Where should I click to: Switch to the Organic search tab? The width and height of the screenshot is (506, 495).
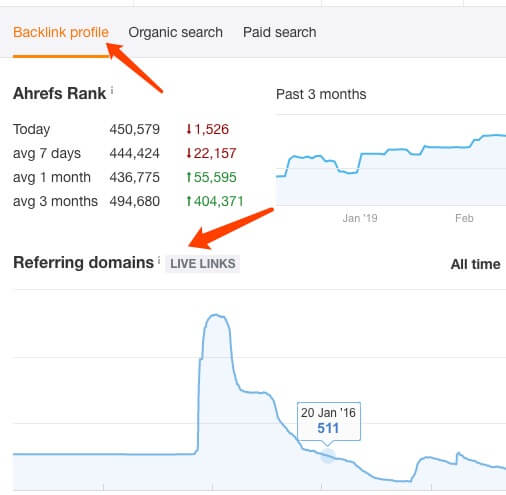point(176,33)
